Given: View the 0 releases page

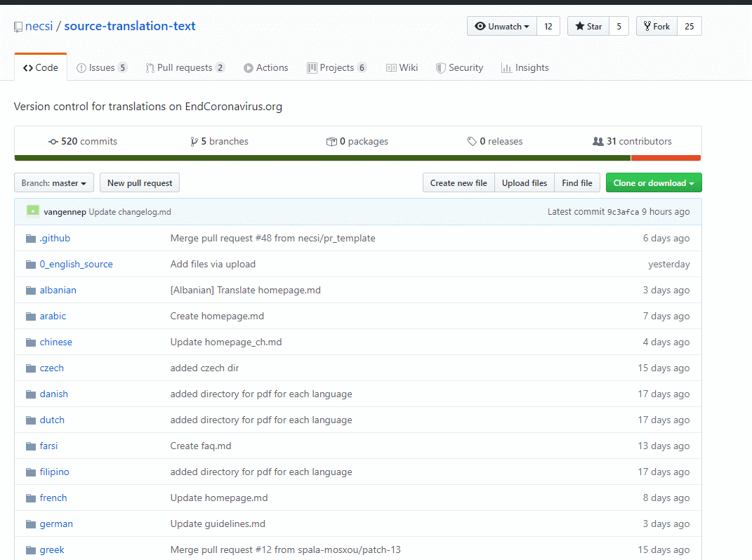Looking at the screenshot, I should click(495, 142).
